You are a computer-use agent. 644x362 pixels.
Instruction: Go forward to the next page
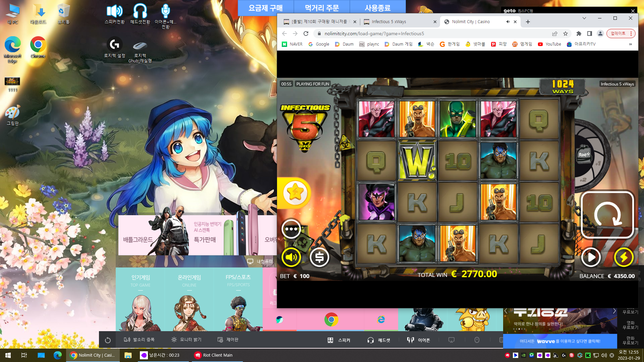[295, 34]
